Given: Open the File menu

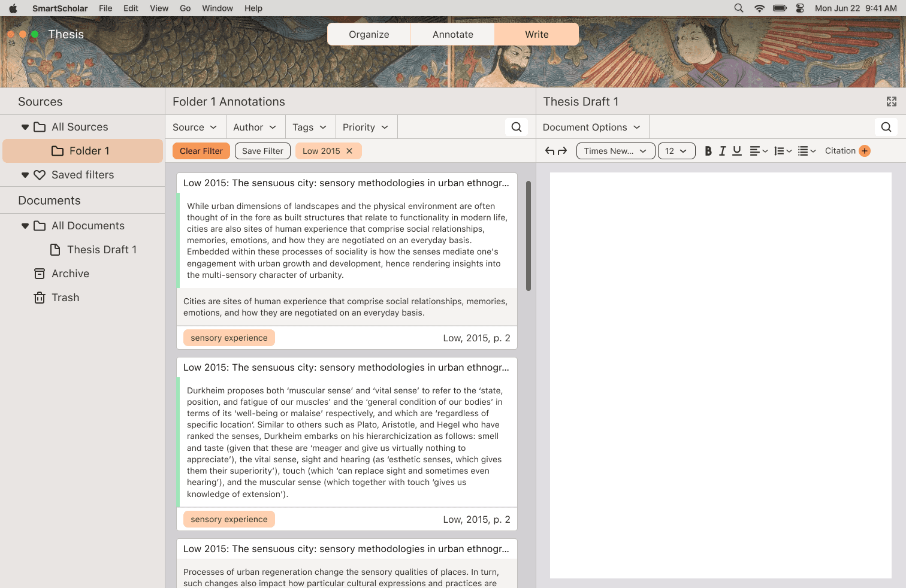Looking at the screenshot, I should coord(105,8).
